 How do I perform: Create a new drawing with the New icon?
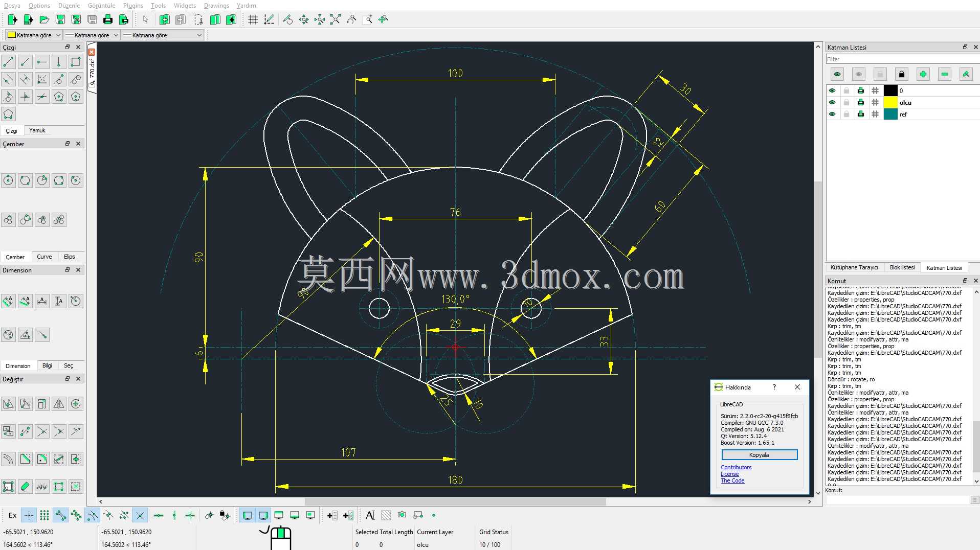pos(12,19)
